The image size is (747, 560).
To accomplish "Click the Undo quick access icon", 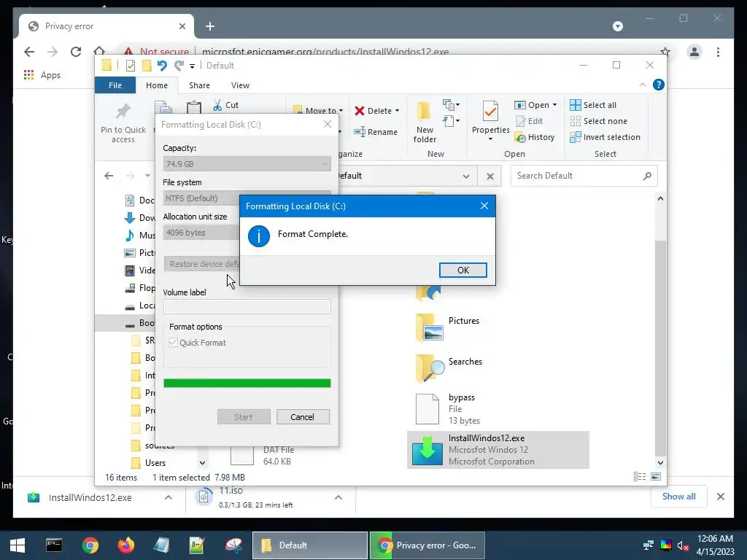I will pos(162,66).
